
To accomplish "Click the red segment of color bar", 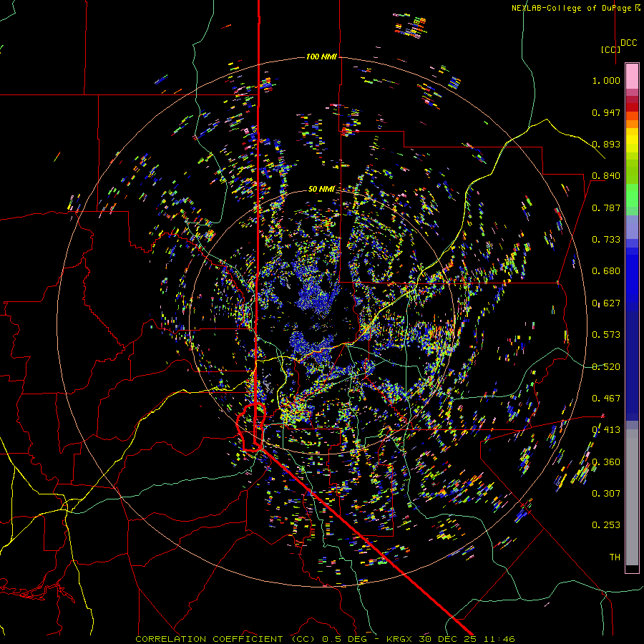I will tap(632, 107).
